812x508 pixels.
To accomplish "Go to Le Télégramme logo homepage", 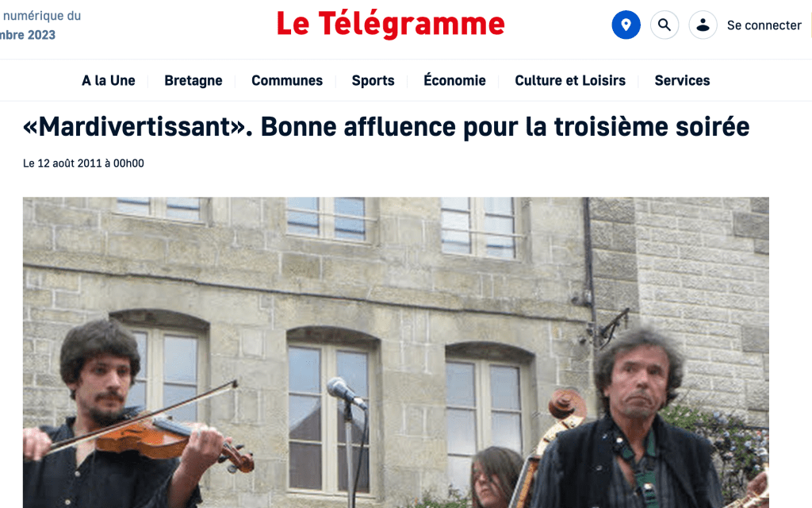I will click(x=391, y=25).
